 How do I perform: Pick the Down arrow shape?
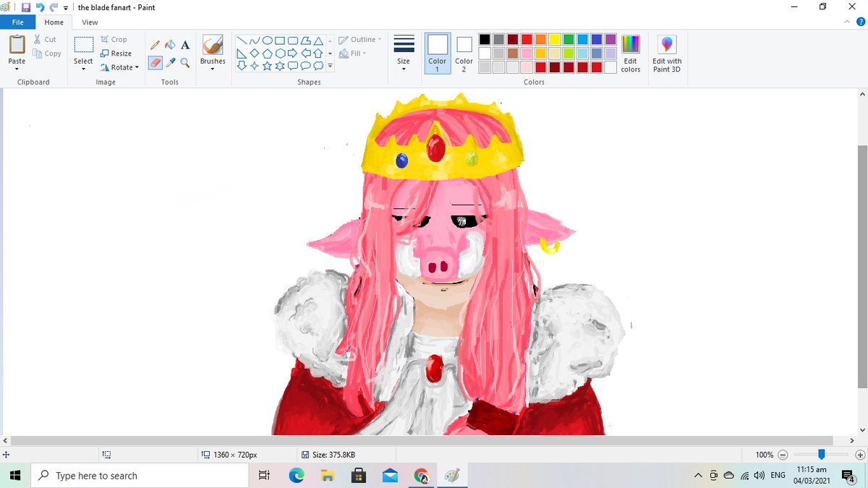(242, 65)
